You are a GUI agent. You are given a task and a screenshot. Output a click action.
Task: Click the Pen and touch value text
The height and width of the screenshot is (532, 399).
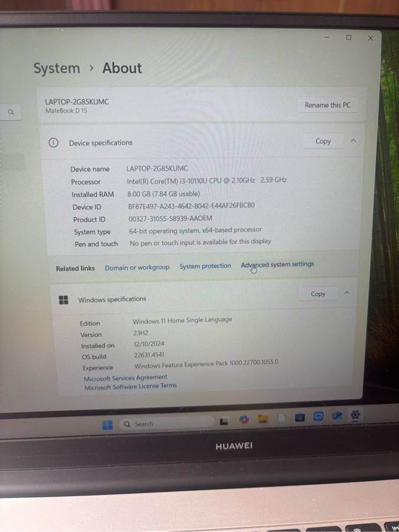click(200, 242)
